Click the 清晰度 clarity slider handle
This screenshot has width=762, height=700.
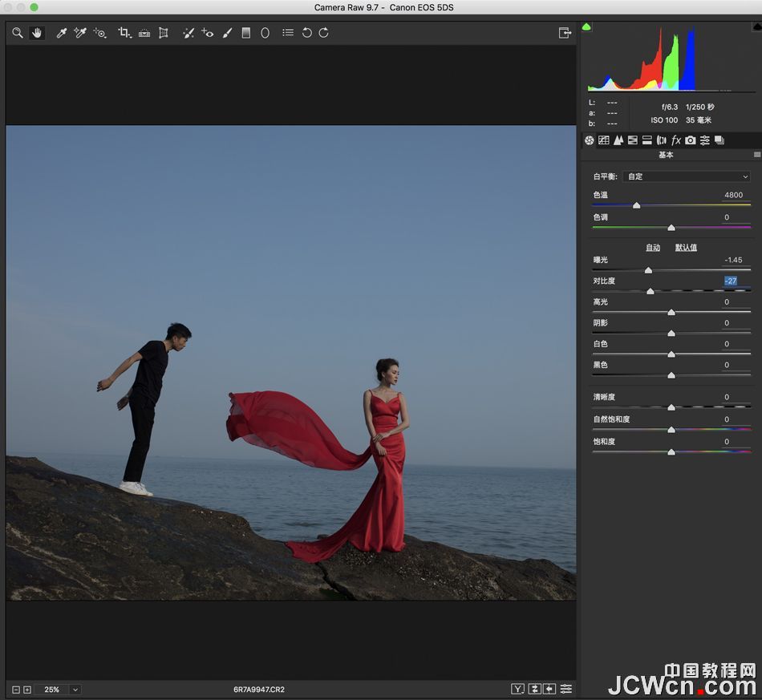click(671, 407)
